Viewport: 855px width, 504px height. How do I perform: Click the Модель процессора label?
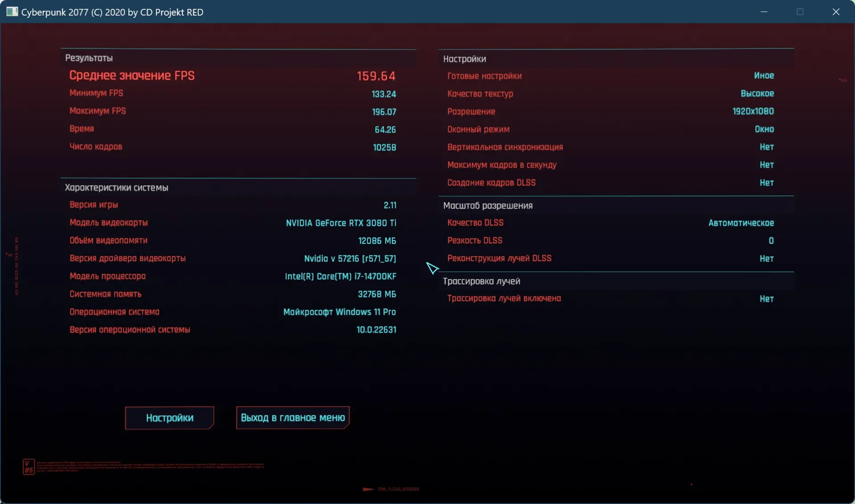coord(107,276)
